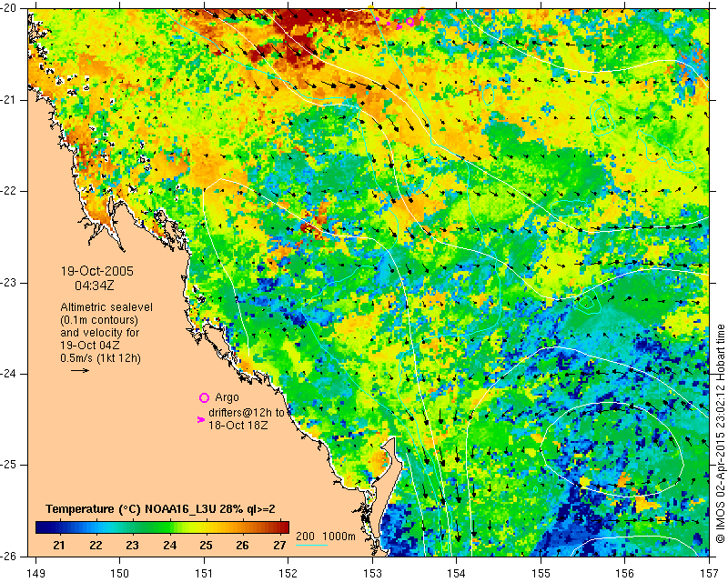Click the "drifters@12h to" legend text
Screen dimensions: 728x582
246,413
